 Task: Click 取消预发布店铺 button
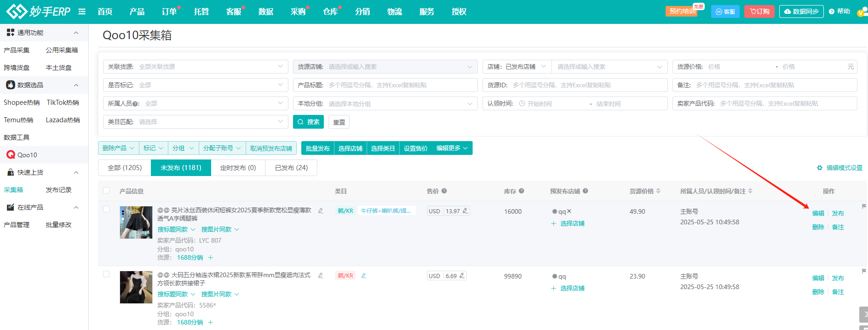[x=271, y=148]
